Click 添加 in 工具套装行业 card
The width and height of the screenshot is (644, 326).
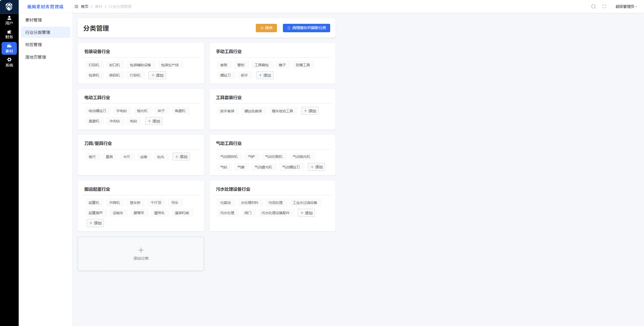tap(310, 111)
